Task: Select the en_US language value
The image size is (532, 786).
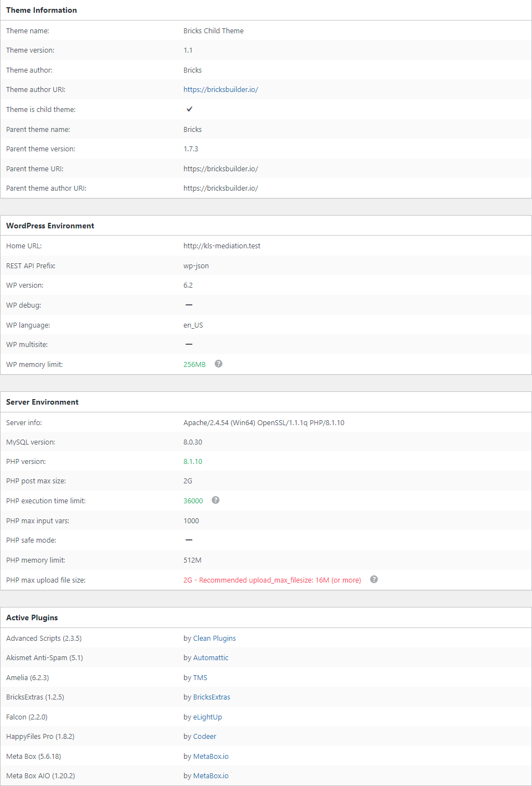Action: click(x=193, y=325)
